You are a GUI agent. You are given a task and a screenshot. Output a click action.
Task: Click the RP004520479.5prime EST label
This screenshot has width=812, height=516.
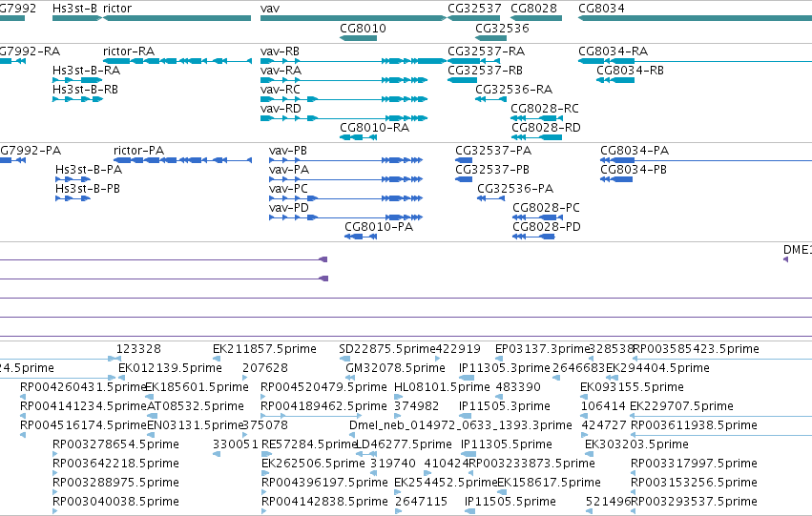pos(323,387)
